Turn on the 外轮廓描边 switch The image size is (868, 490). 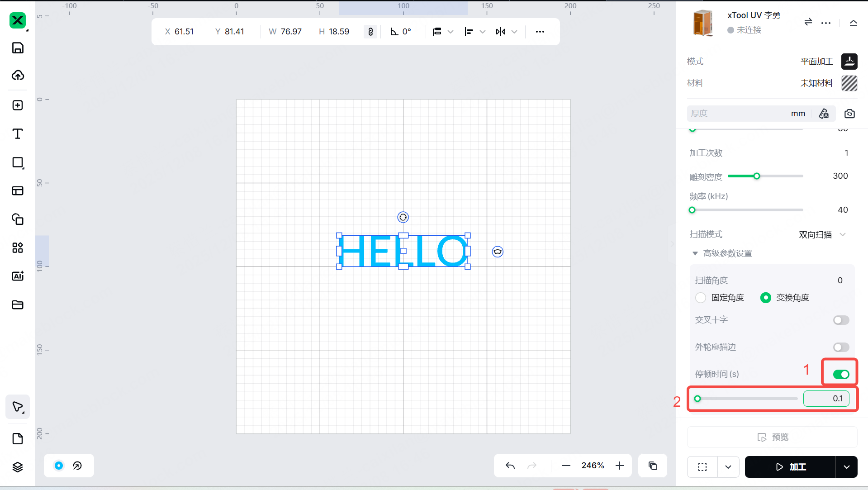tap(841, 347)
